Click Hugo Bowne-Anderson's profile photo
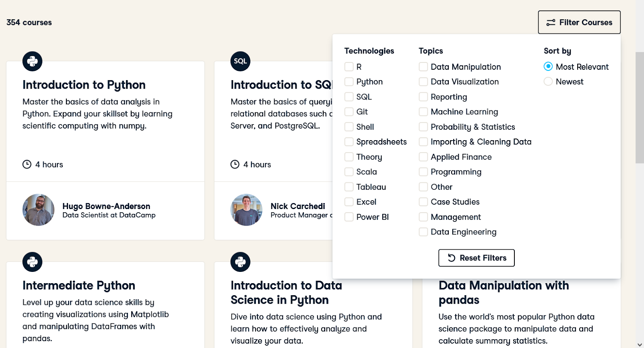Viewport: 644px width, 348px height. [38, 210]
